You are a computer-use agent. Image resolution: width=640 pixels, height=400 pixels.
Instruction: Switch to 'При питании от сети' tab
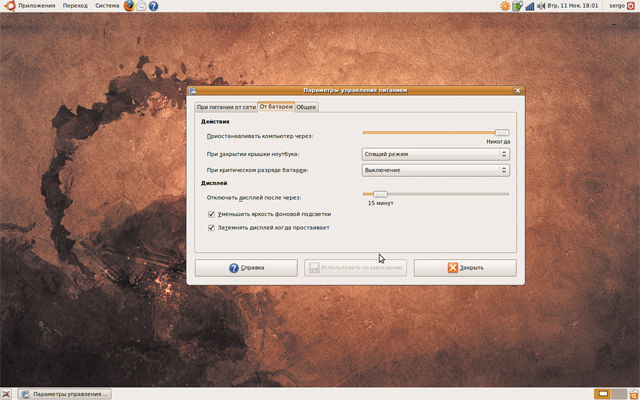tap(225, 106)
